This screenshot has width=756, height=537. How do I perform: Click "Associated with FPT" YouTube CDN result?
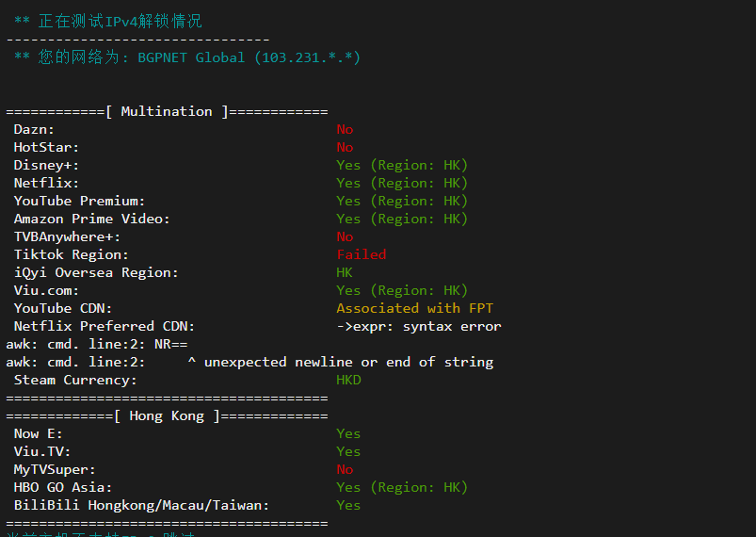pyautogui.click(x=414, y=308)
